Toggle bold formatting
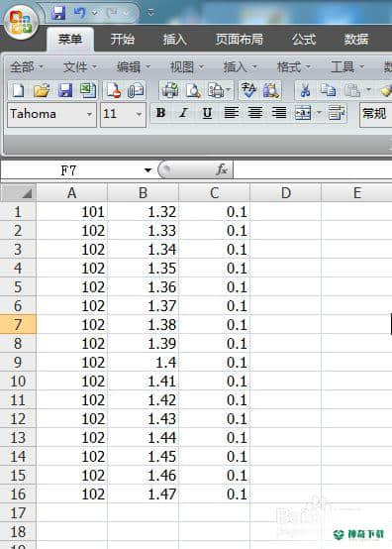Viewport: 392px width, 549px height. click(x=160, y=113)
